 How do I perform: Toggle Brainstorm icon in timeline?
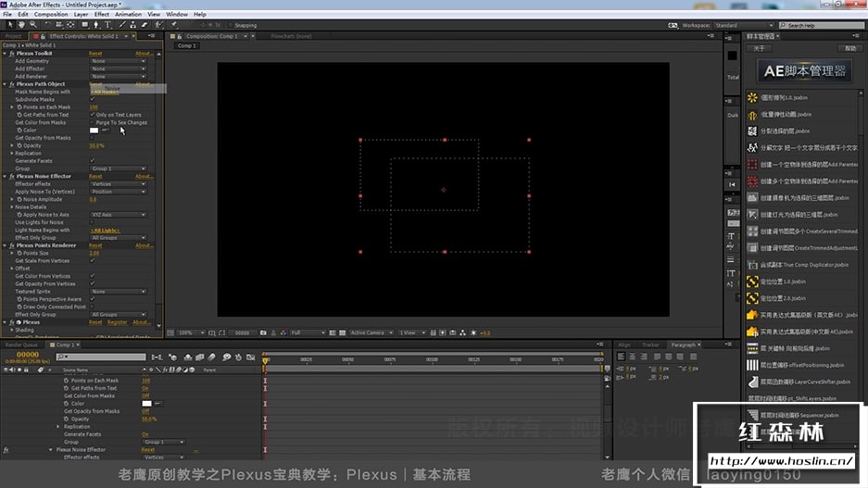[226, 357]
